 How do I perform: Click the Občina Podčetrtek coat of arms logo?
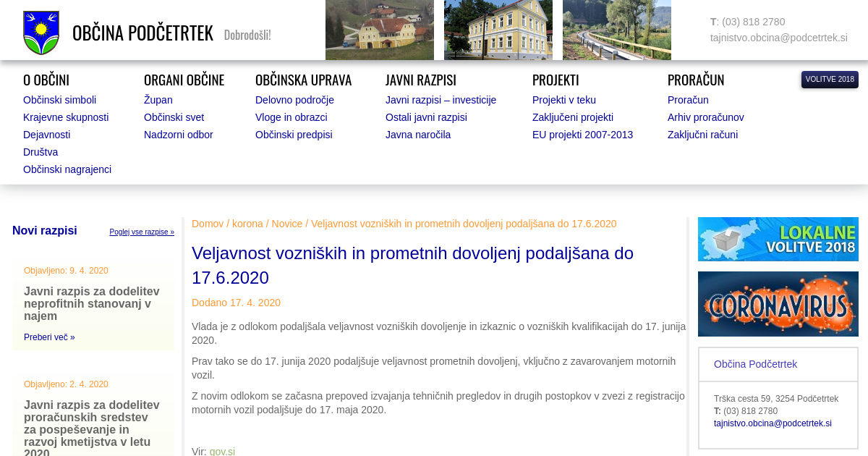[x=41, y=33]
